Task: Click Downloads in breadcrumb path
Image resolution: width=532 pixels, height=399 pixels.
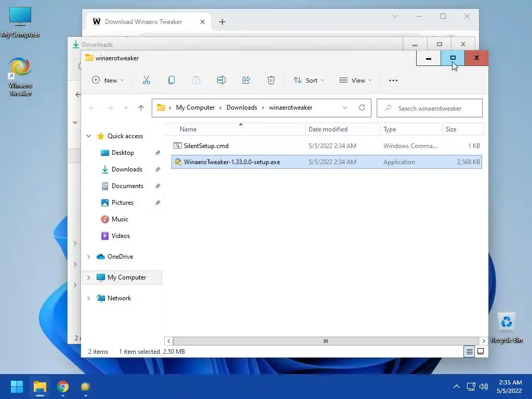Action: (242, 108)
